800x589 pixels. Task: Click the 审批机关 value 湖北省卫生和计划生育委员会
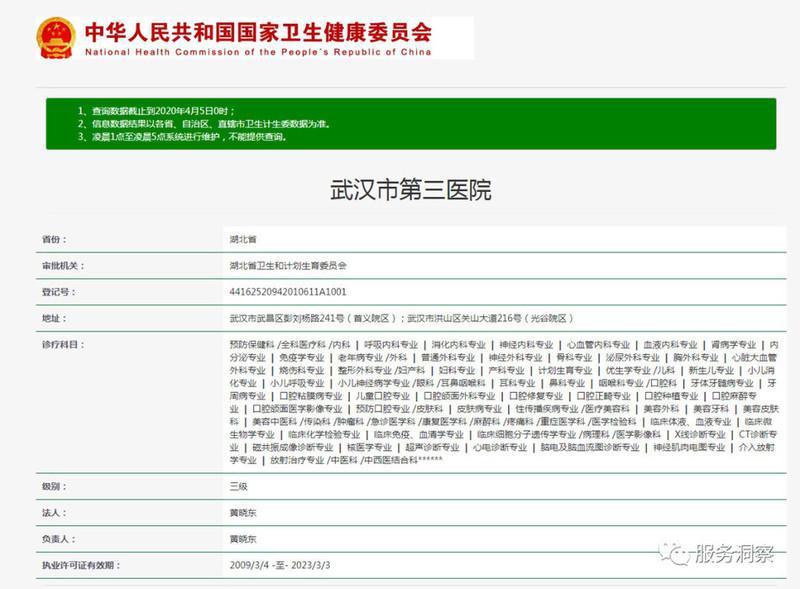[288, 266]
